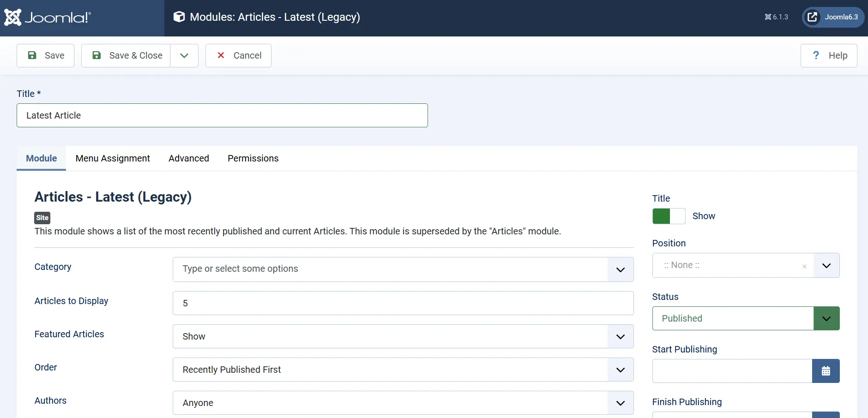Viewport: 868px width, 418px height.
Task: Open site preview via Joomla6.3 external link
Action: coord(833,17)
